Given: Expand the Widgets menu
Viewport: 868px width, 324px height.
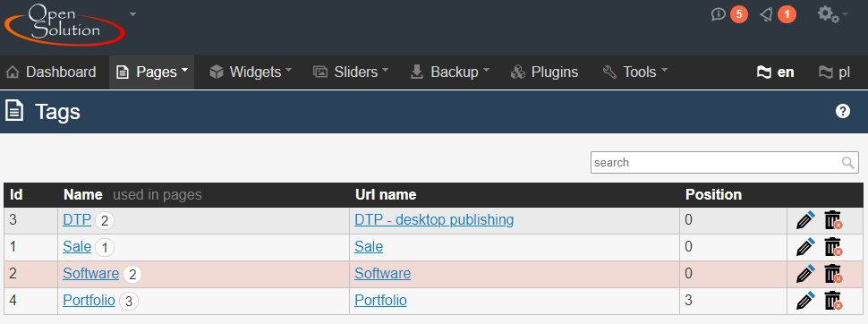Looking at the screenshot, I should pos(251,72).
